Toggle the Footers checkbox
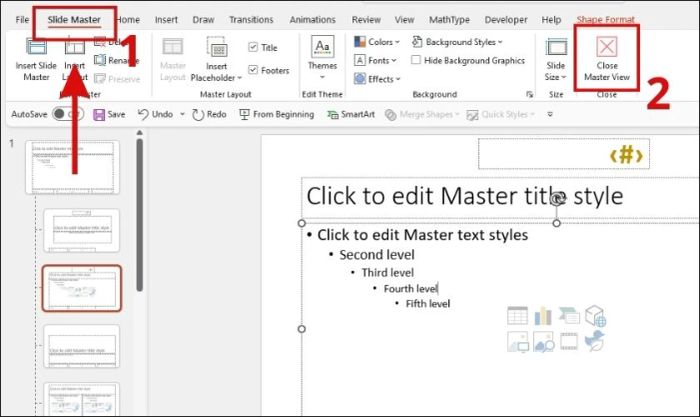 coord(253,70)
